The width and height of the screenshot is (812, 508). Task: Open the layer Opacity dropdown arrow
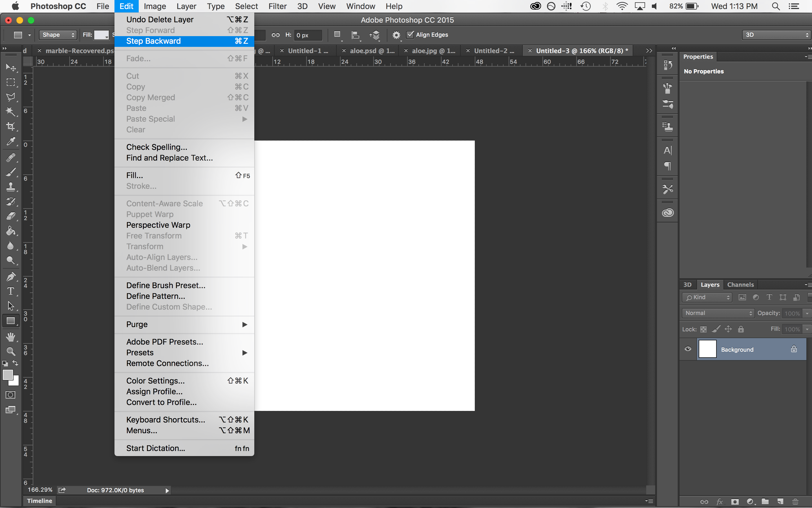click(x=807, y=313)
